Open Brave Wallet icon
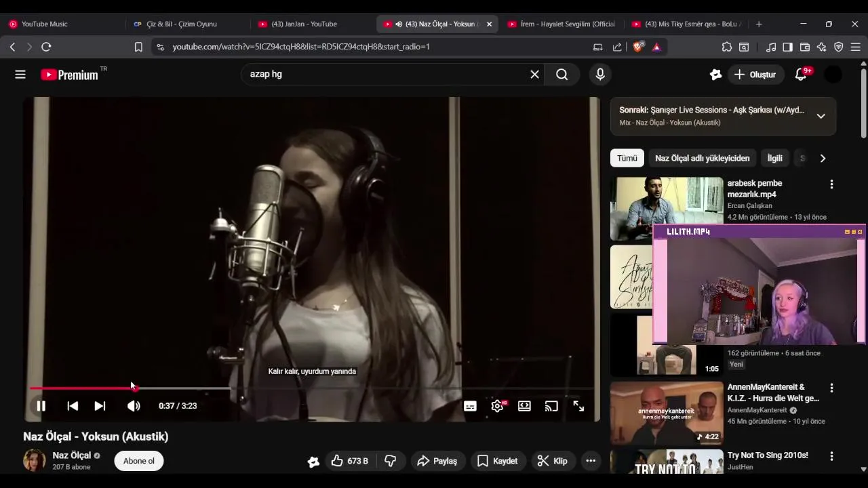The height and width of the screenshot is (488, 868). click(805, 47)
